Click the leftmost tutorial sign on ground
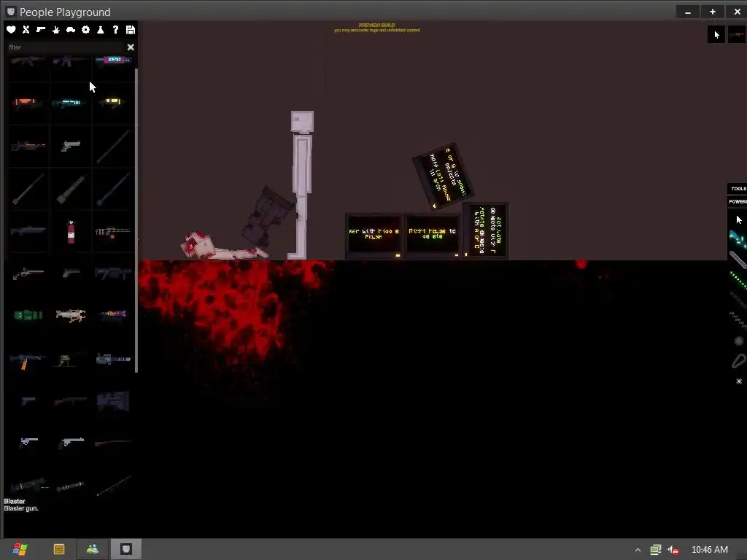 (374, 236)
